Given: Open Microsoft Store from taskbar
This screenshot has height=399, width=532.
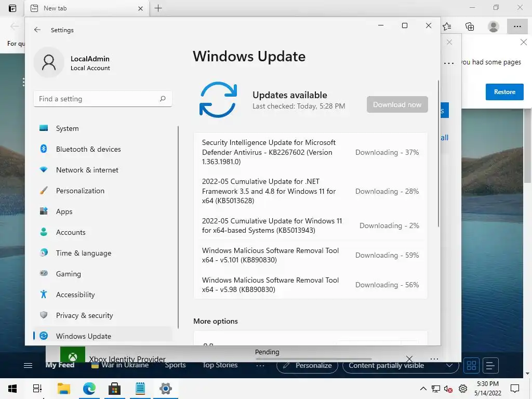Looking at the screenshot, I should 115,389.
